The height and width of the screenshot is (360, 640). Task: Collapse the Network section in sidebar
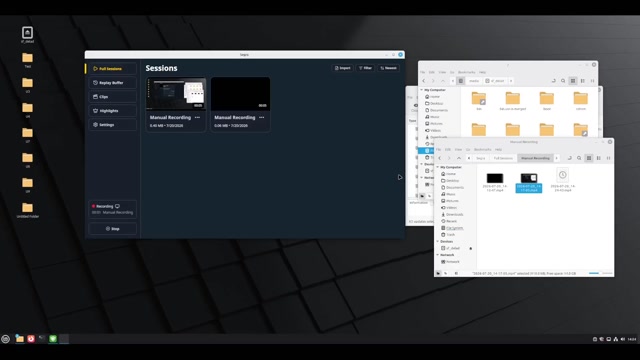(x=438, y=255)
